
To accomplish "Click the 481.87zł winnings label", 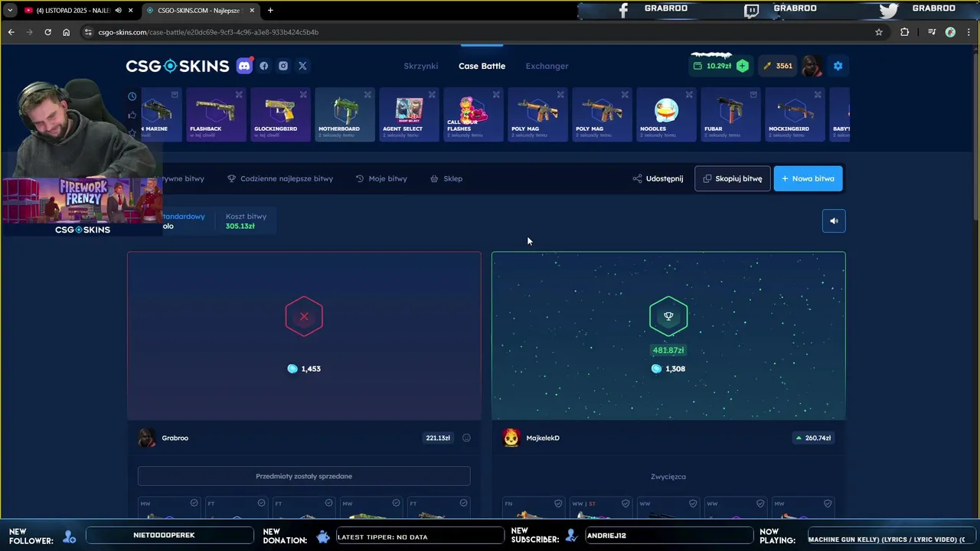I will tap(668, 350).
